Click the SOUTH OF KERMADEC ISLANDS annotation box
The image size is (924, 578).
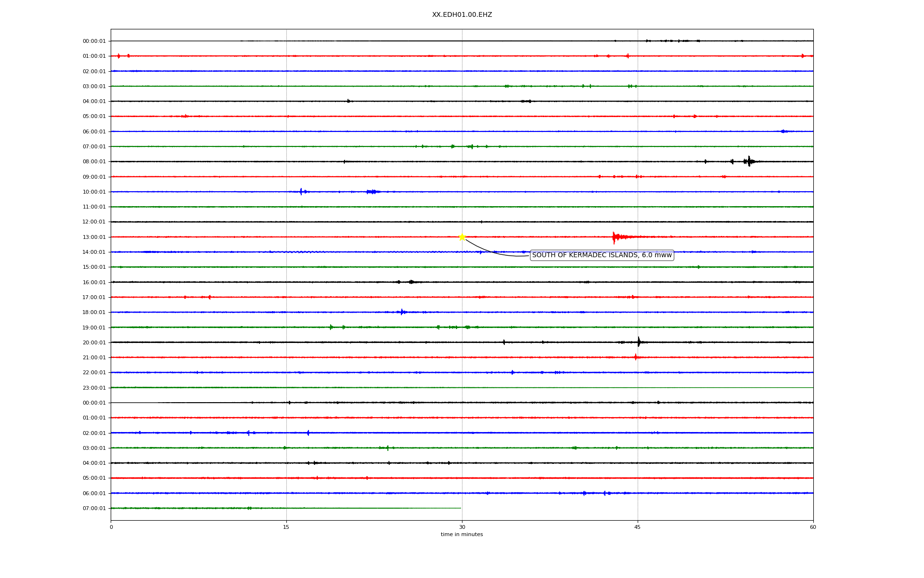pyautogui.click(x=602, y=255)
